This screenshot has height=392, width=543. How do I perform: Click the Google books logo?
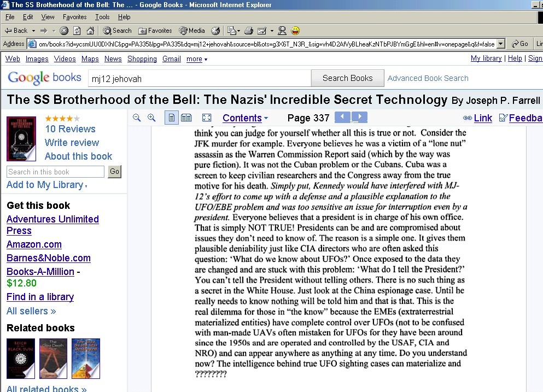[x=44, y=78]
